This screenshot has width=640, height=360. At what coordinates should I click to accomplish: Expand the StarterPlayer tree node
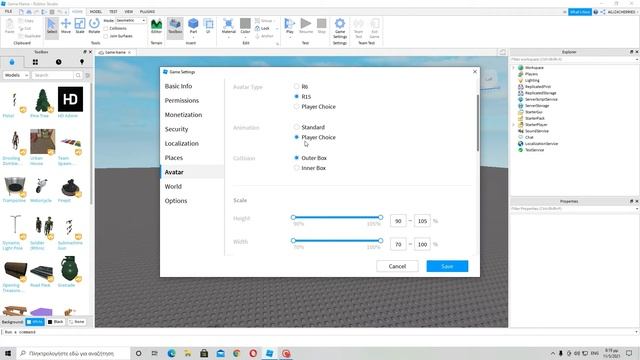pos(514,124)
